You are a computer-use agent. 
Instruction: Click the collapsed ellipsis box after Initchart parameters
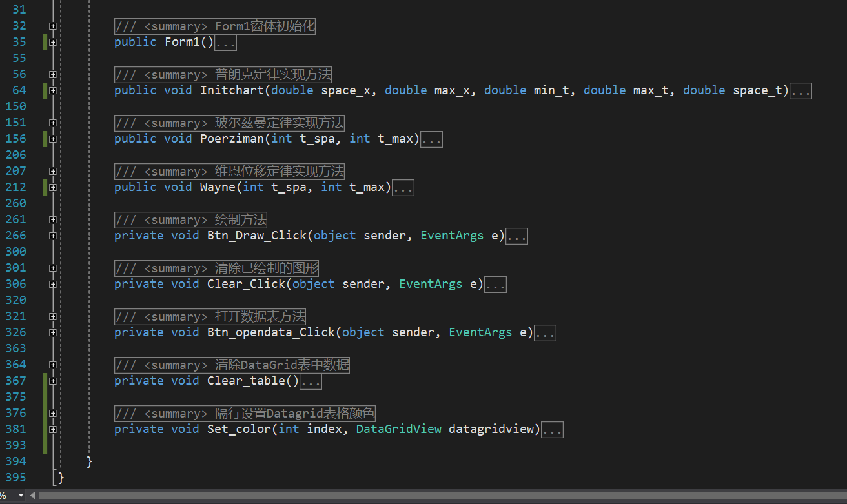pyautogui.click(x=801, y=91)
